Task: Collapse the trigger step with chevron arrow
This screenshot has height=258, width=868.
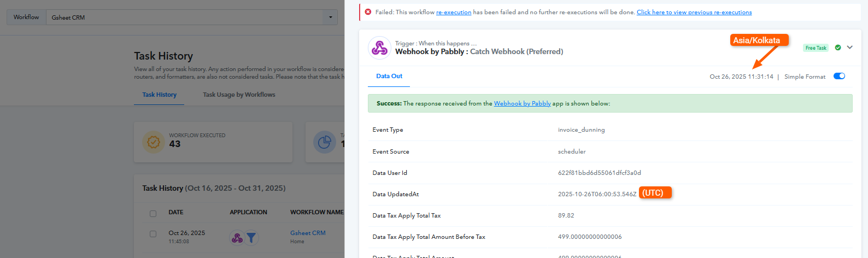Action: pos(849,48)
